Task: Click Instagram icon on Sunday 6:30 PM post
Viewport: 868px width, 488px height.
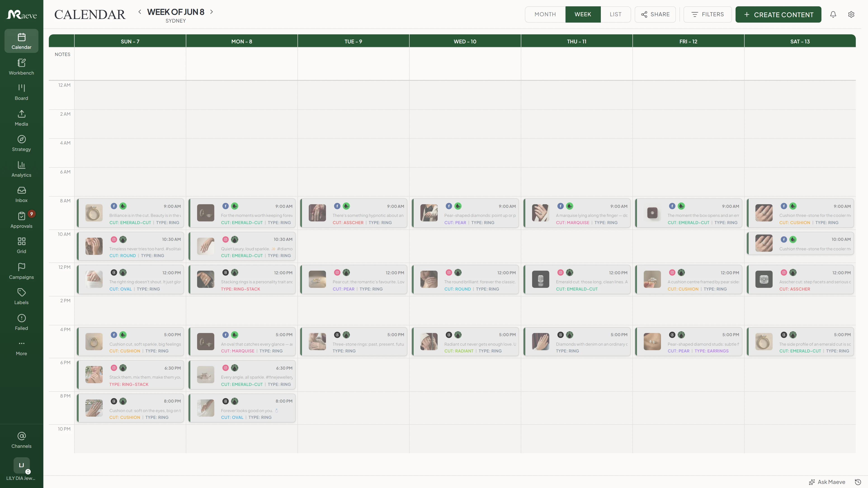Action: tap(114, 368)
